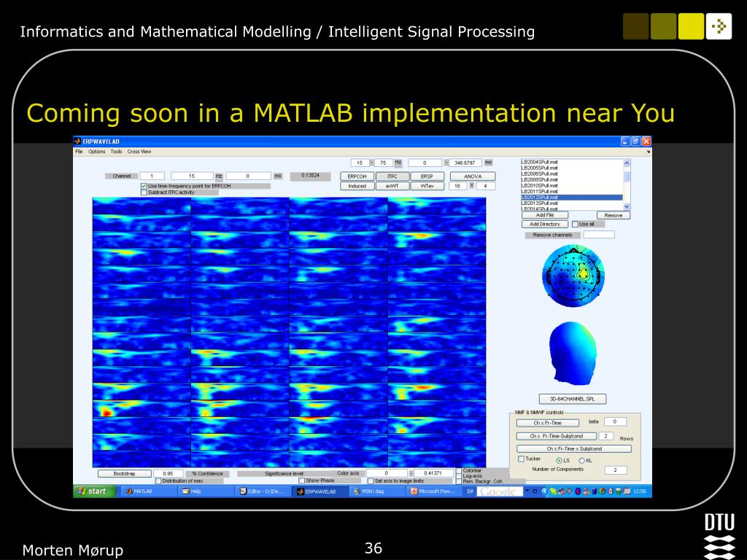Open the Google toolbar dropdown arrow in the taskbar
This screenshot has height=560, width=747.
point(527,491)
